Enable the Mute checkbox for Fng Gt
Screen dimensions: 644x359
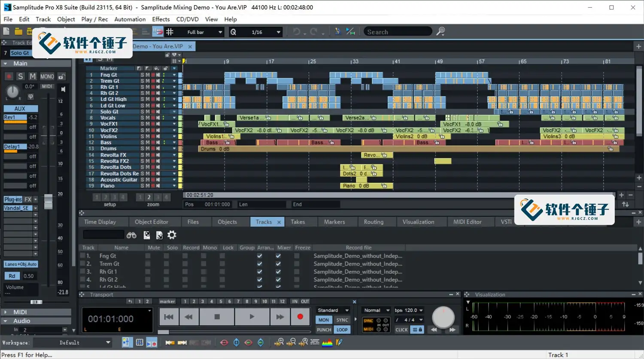148,256
